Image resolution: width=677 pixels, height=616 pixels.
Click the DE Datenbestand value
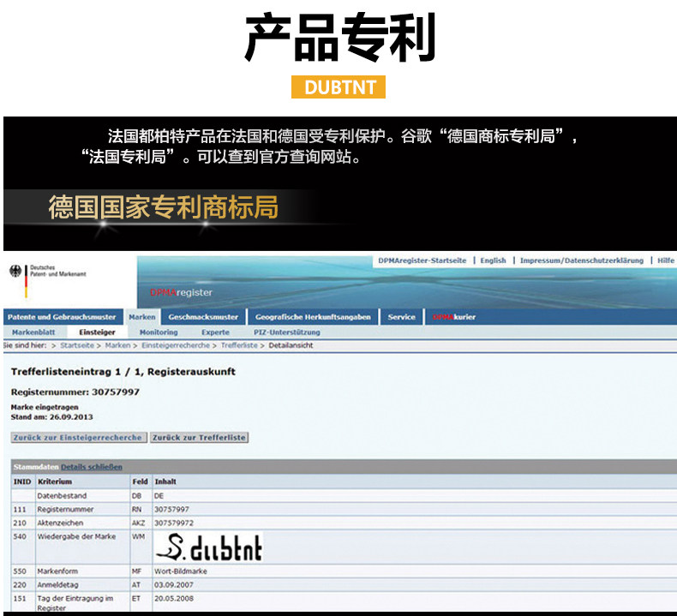point(159,495)
